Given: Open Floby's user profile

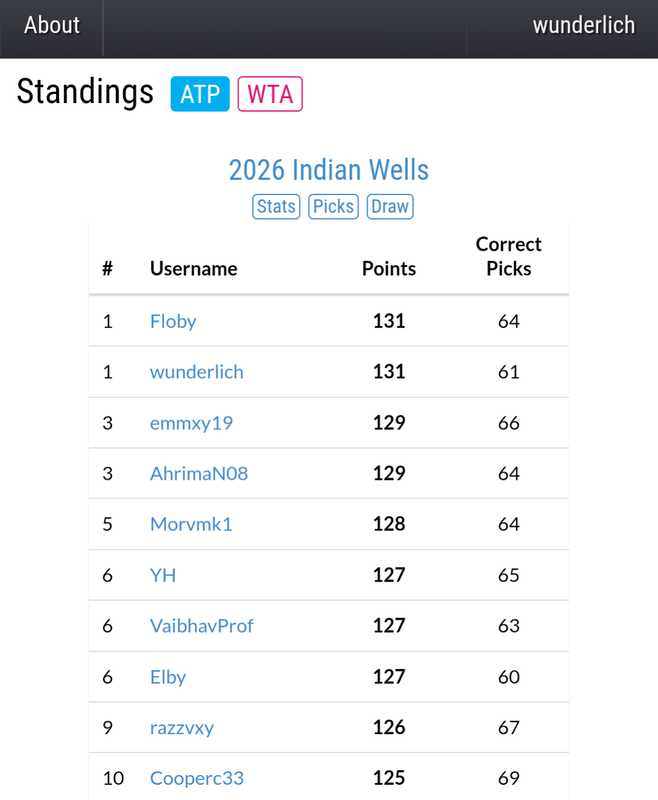Looking at the screenshot, I should tap(173, 321).
